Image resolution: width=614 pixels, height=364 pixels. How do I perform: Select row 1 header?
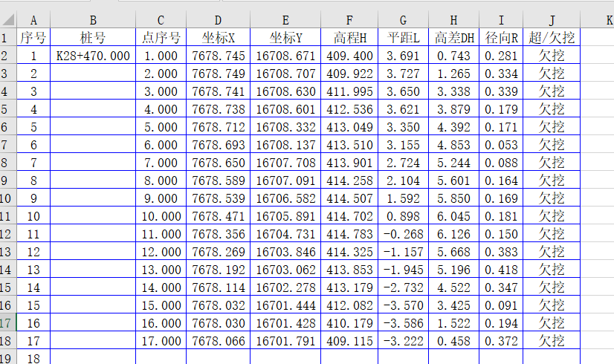7,38
